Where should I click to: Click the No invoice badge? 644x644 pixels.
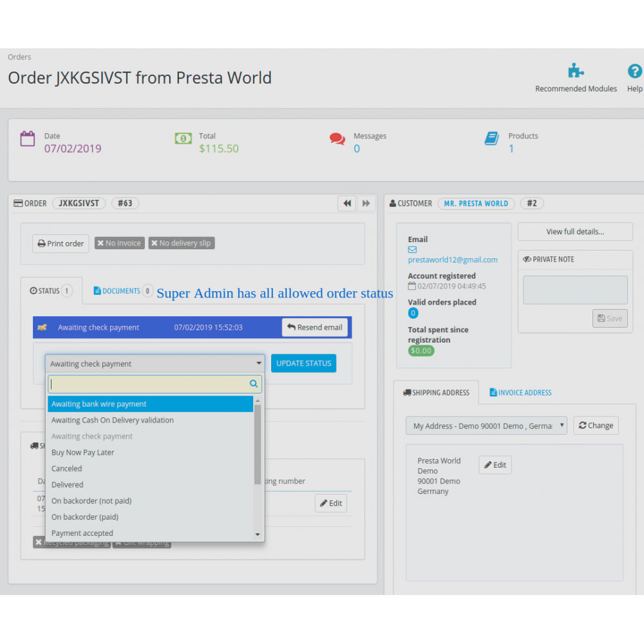tap(120, 243)
